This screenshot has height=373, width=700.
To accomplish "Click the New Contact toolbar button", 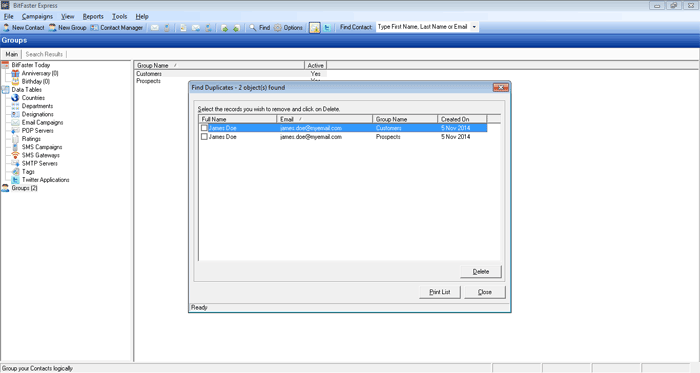I will tap(24, 28).
